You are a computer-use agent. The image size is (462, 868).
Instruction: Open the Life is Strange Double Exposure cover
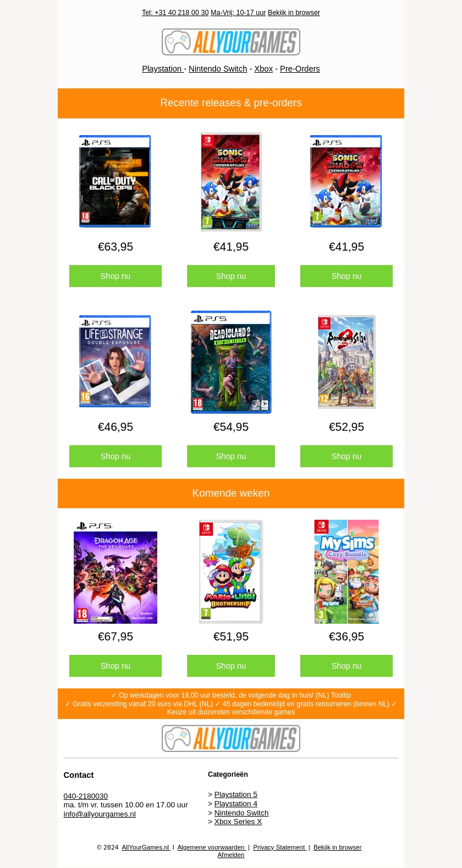coord(115,362)
